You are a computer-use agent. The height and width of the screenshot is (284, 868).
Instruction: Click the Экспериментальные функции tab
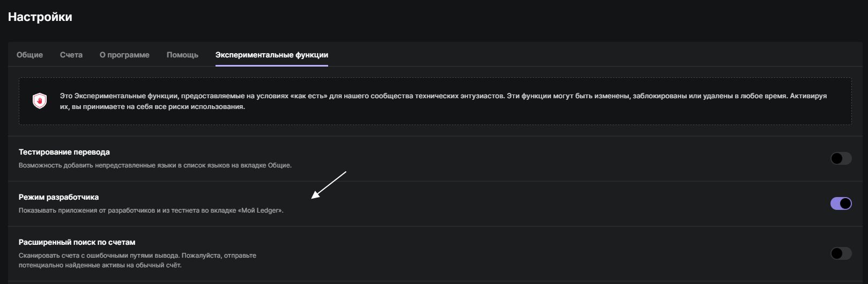271,55
